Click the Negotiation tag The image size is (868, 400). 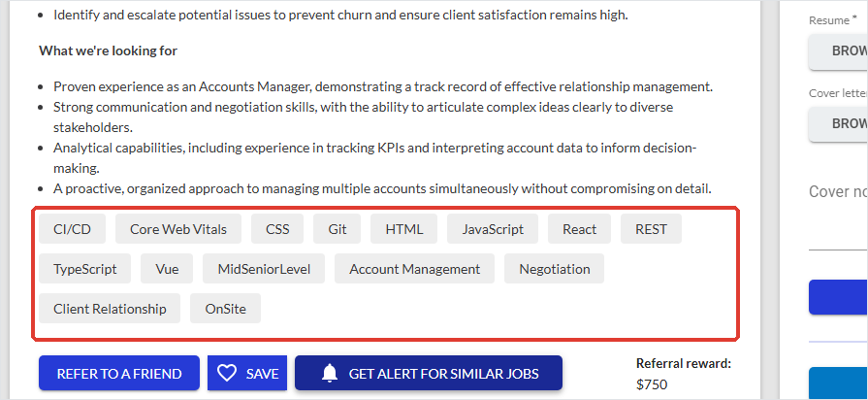tap(554, 269)
